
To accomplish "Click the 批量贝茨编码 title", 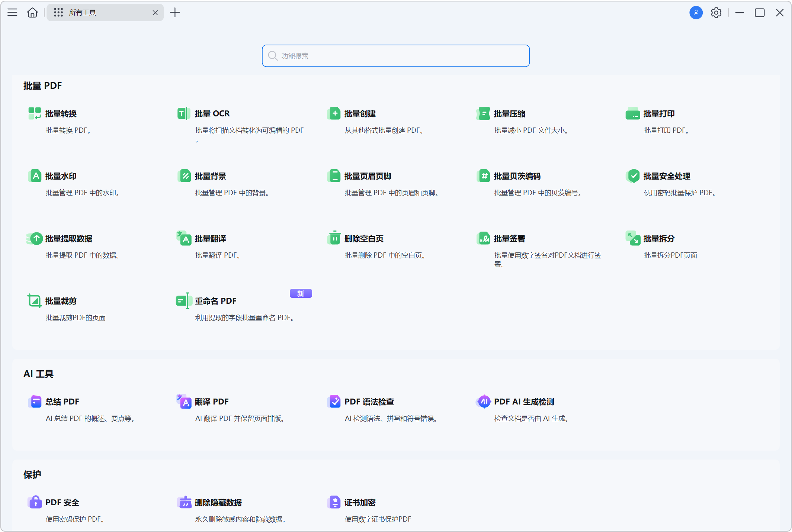I will point(517,176).
